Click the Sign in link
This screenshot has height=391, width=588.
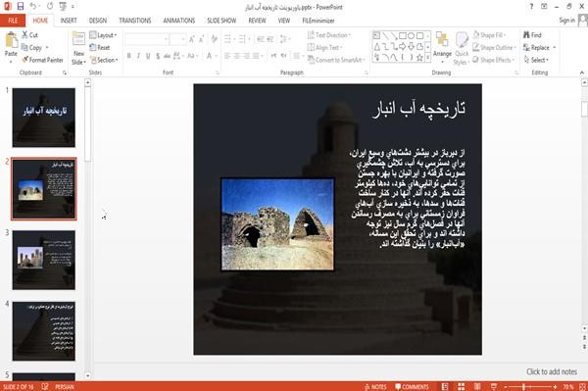click(x=566, y=21)
